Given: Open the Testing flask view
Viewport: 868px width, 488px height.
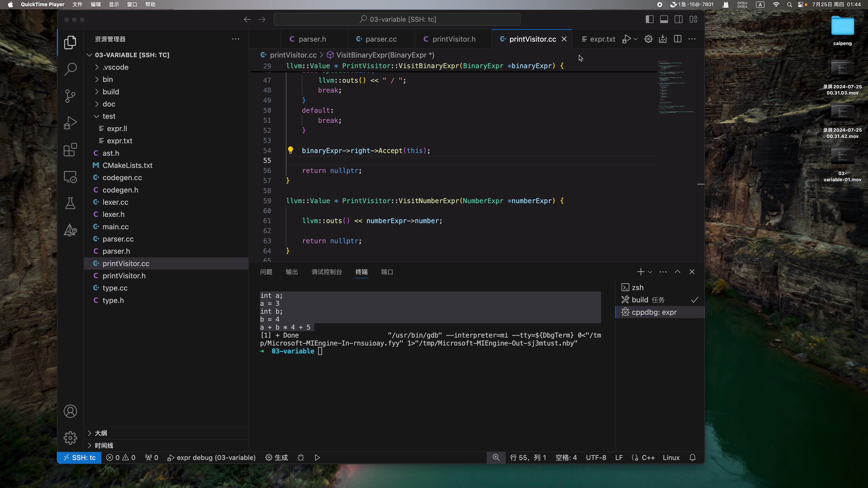Looking at the screenshot, I should pos(70,203).
